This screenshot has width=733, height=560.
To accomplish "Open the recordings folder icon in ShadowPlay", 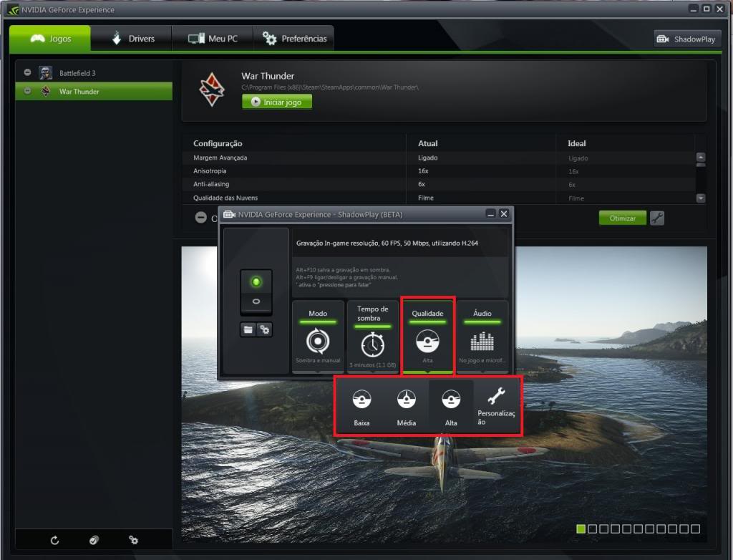I will [x=248, y=330].
